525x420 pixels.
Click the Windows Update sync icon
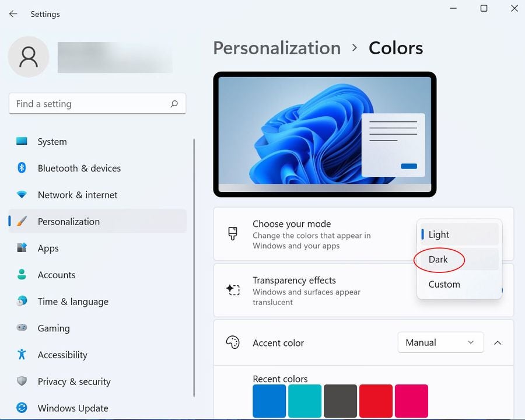pyautogui.click(x=22, y=408)
